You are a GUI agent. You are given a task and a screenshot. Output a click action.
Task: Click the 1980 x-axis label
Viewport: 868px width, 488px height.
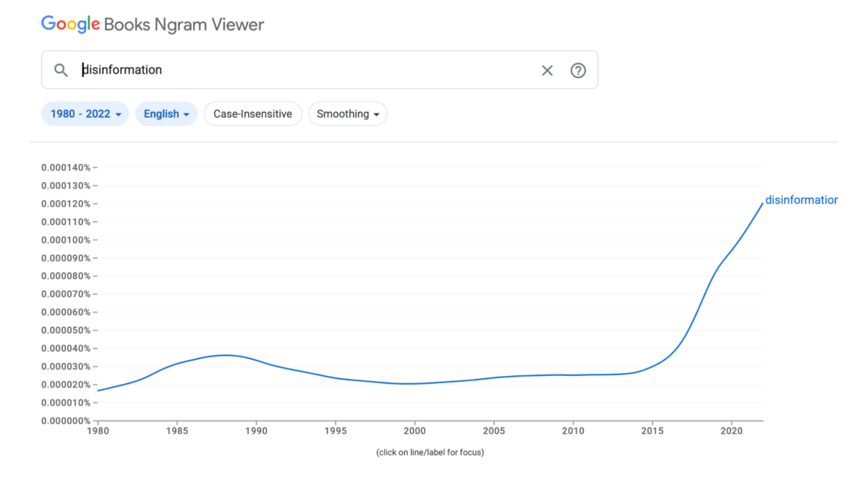(98, 432)
